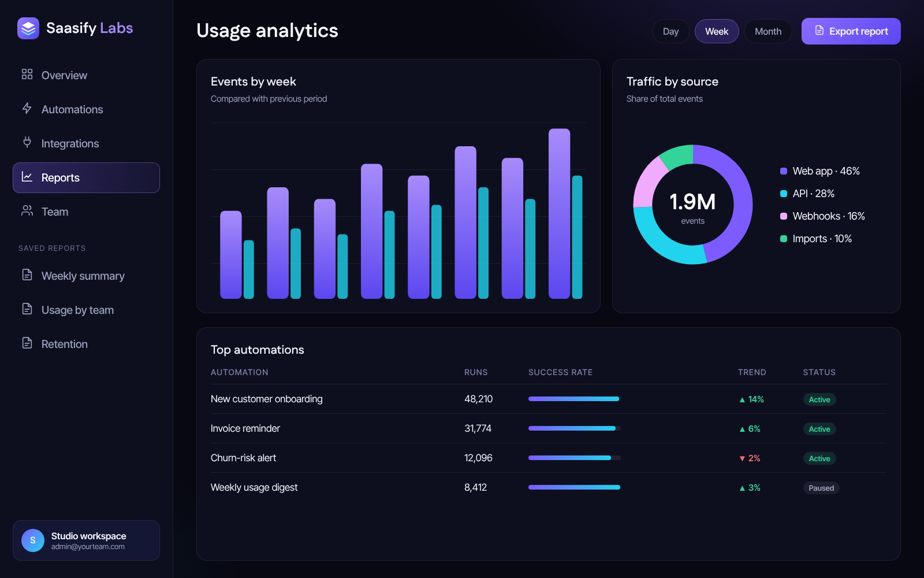Click the Imports · 10% legend label
This screenshot has height=578, width=924.
(x=822, y=239)
